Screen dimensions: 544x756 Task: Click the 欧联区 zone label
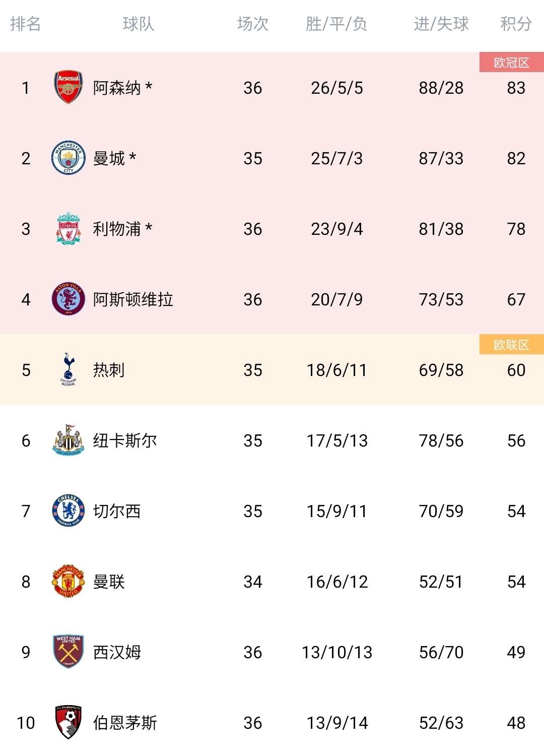[511, 345]
